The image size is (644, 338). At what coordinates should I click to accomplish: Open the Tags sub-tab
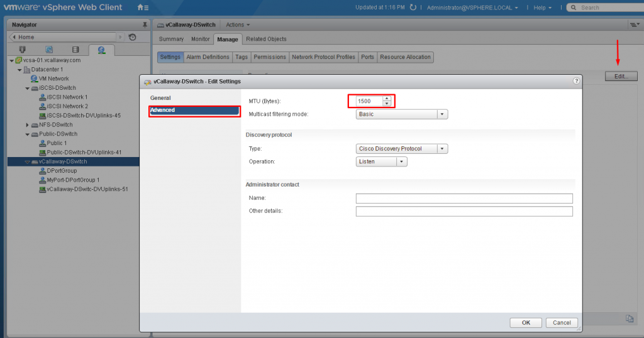[x=241, y=57]
